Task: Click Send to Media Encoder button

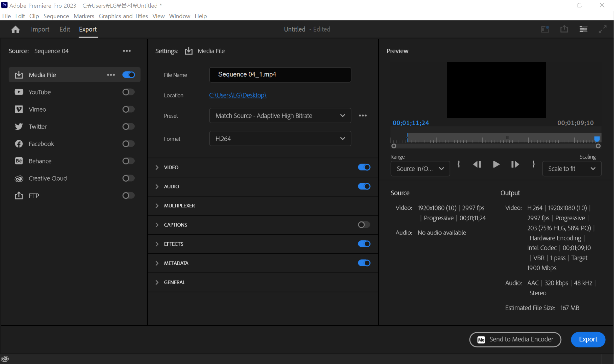Action: (515, 339)
